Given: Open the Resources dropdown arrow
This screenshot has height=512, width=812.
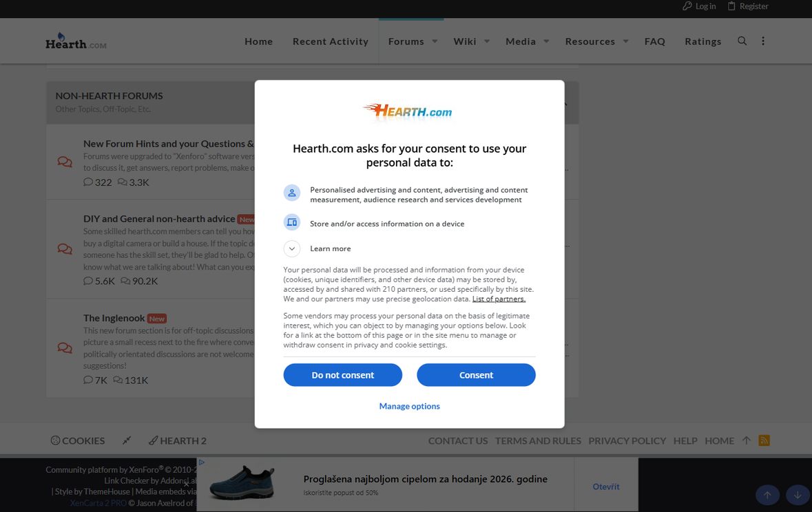Looking at the screenshot, I should 625,41.
